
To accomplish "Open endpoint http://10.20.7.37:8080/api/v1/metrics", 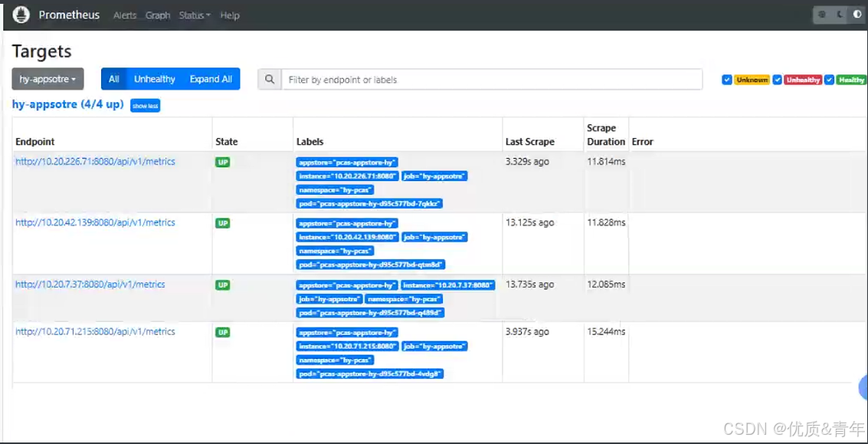I will (90, 284).
